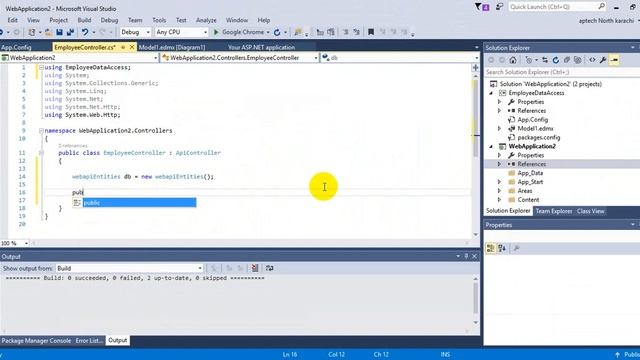Click Collapse All icon in Solution Explorer
The height and width of the screenshot is (360, 640).
click(567, 60)
